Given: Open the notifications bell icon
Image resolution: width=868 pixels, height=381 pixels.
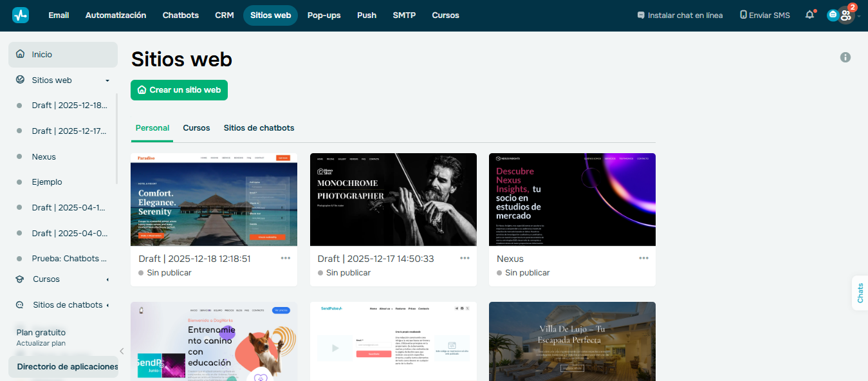Looking at the screenshot, I should (x=809, y=14).
